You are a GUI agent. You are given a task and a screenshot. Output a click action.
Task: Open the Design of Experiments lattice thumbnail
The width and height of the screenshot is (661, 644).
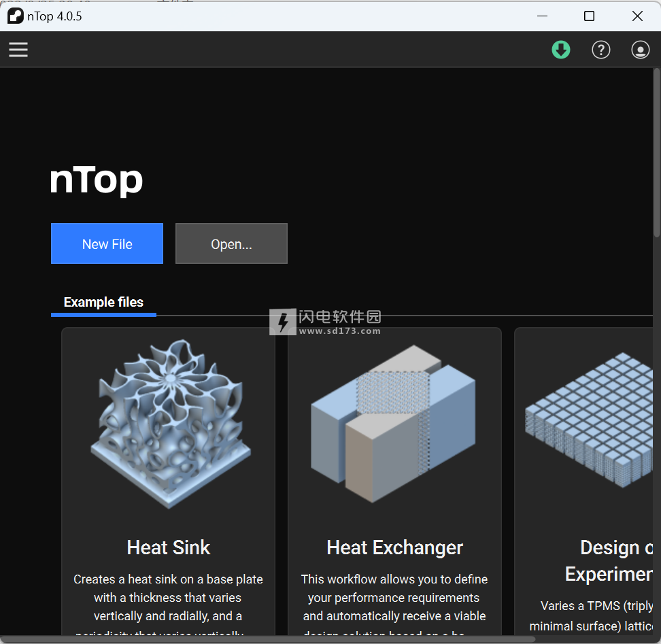[x=590, y=420]
